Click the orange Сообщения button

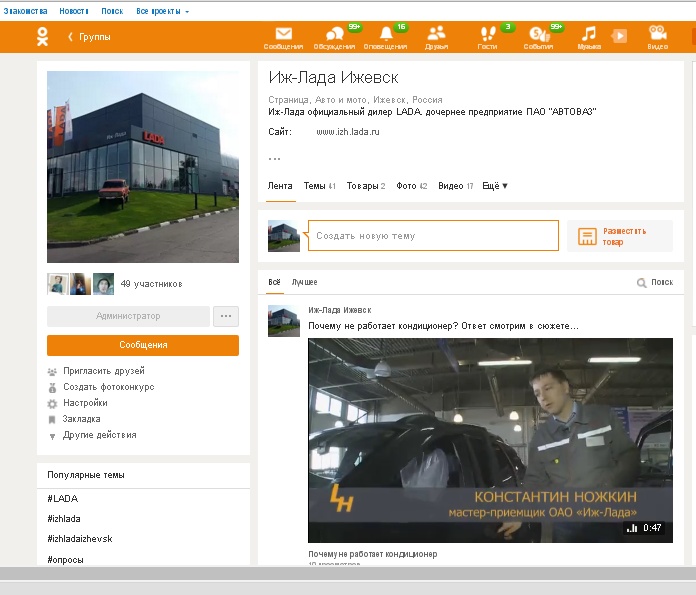click(x=143, y=345)
